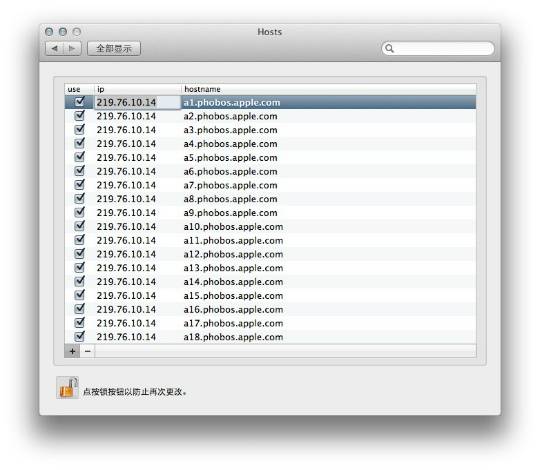Viewport: 540px width, 470px height.
Task: Click IP 219.76.10.14 in a5.phobos row
Action: (x=126, y=158)
